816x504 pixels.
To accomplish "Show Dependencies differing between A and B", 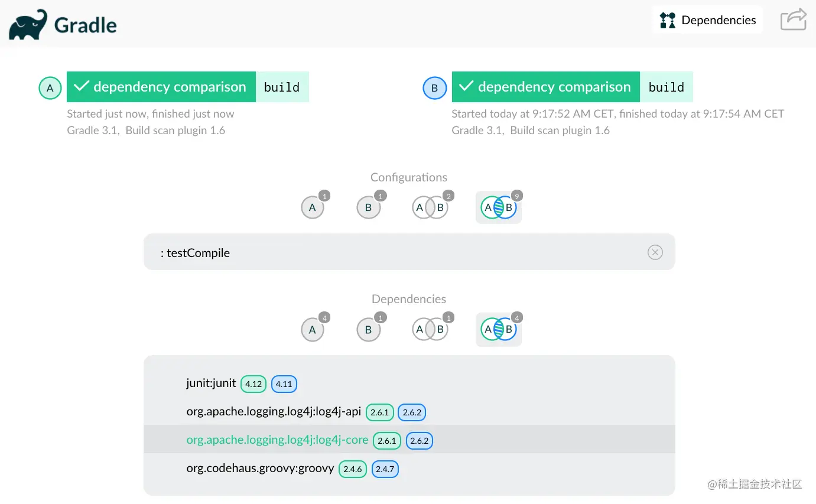I will coord(498,330).
